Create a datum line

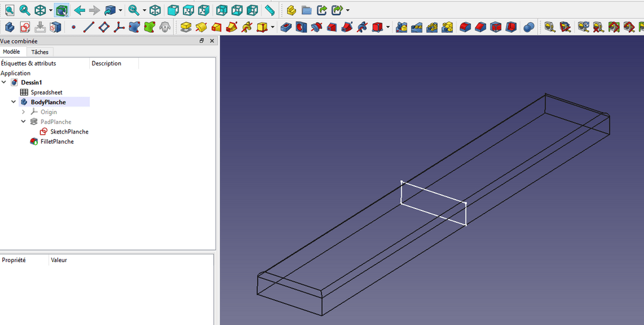(x=89, y=27)
